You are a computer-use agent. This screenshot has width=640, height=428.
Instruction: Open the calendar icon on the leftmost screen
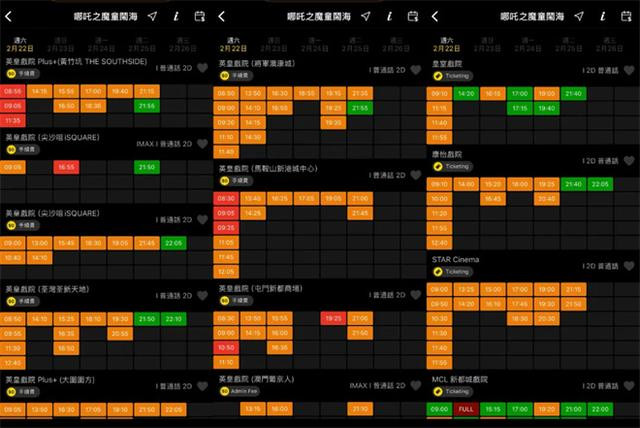[200, 16]
